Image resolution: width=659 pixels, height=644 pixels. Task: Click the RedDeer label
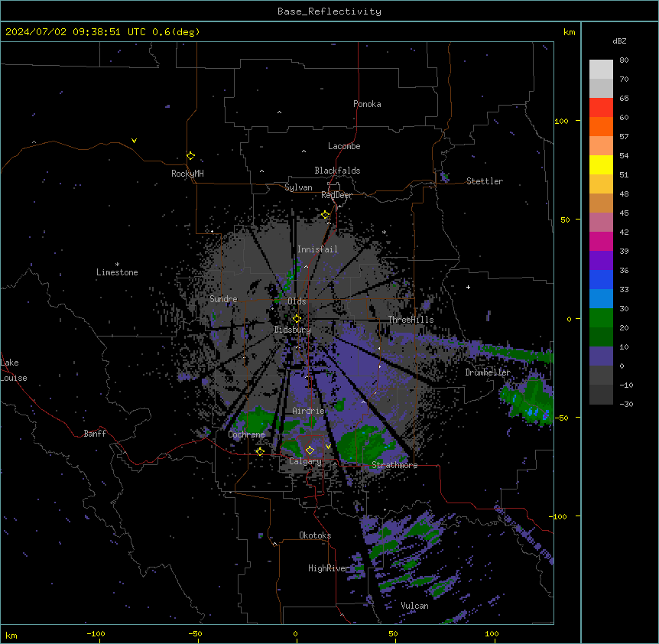[336, 195]
